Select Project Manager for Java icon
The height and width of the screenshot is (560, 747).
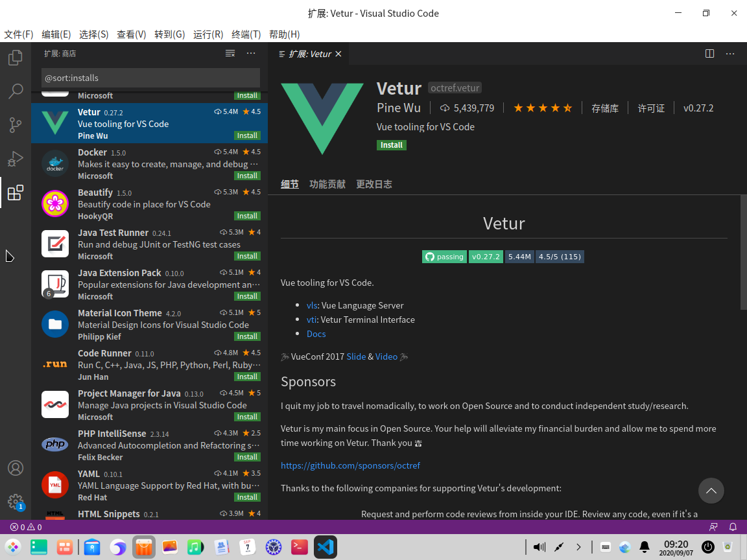pyautogui.click(x=54, y=404)
